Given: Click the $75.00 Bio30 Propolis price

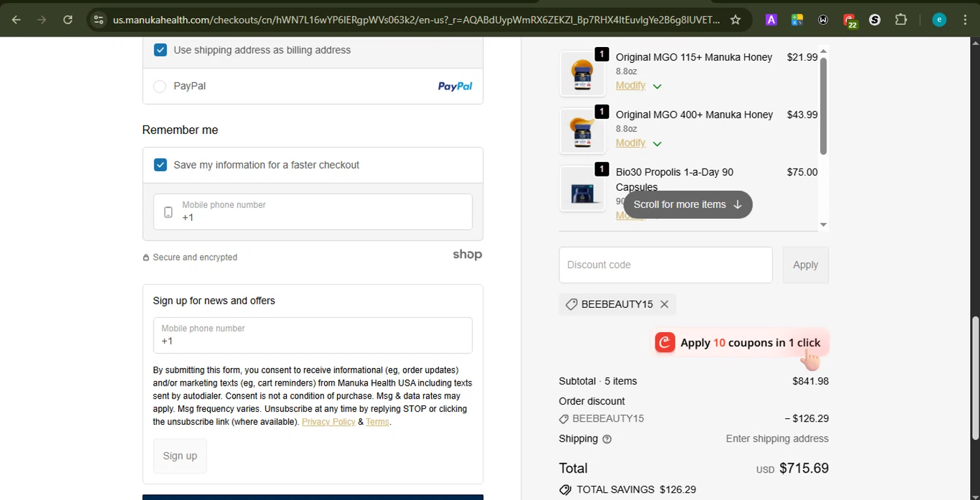Looking at the screenshot, I should [802, 173].
